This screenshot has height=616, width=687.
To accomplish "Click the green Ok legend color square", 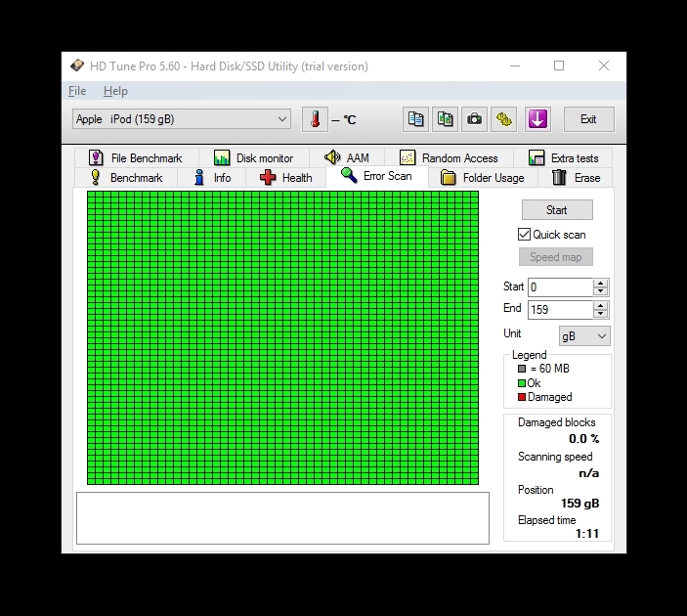I will point(522,383).
